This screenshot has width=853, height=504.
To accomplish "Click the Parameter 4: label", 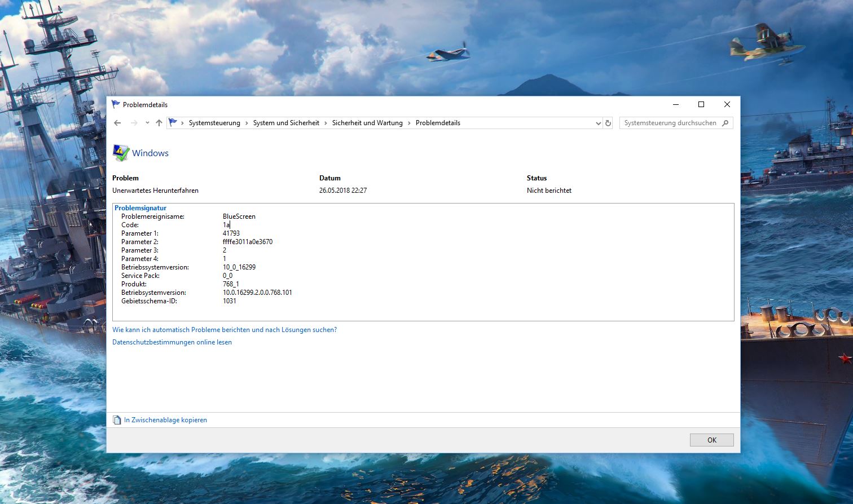I will pos(140,259).
